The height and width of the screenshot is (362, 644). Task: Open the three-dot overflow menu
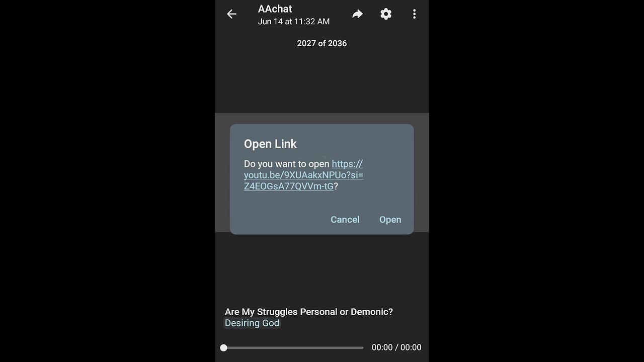point(414,14)
